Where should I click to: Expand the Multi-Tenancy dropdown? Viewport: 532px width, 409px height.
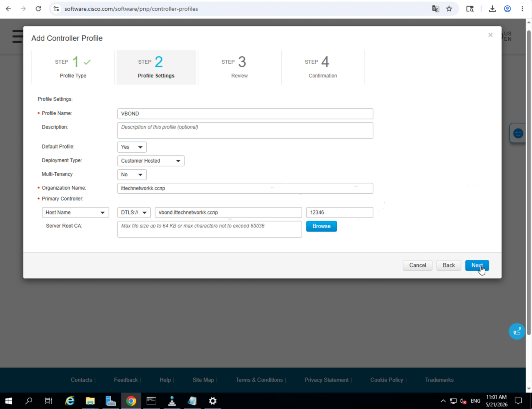pos(132,174)
